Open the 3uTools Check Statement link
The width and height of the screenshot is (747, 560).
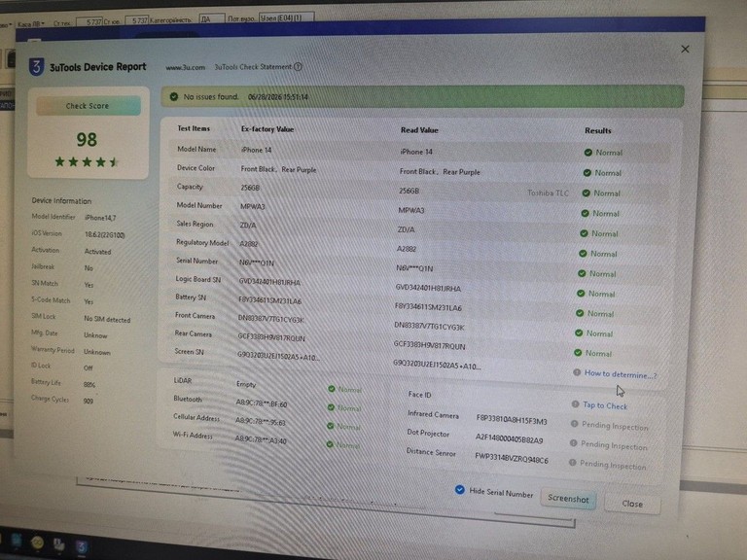coord(253,67)
